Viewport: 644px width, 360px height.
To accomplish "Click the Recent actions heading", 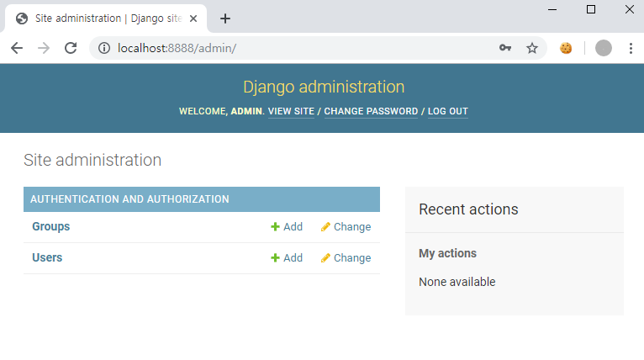I will [468, 209].
